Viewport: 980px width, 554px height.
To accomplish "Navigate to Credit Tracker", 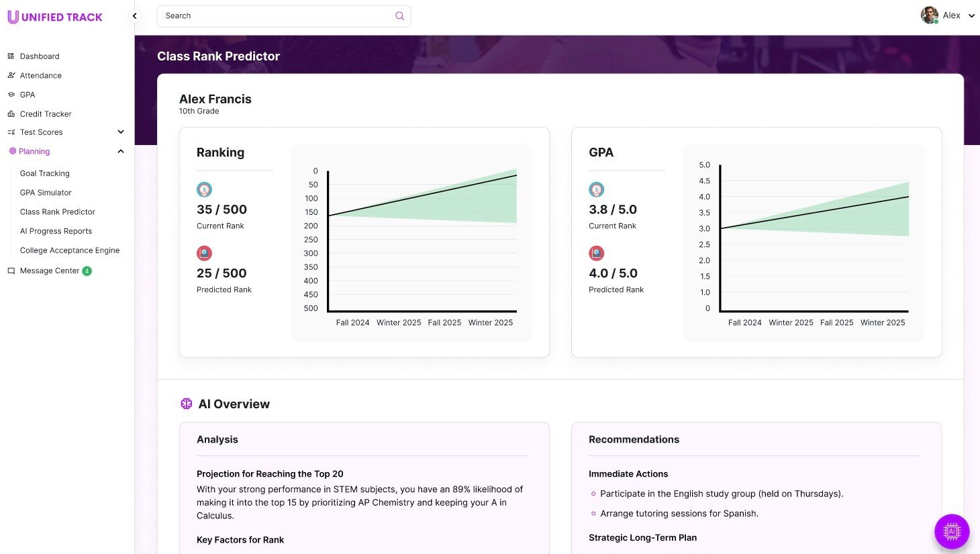I will (x=46, y=114).
